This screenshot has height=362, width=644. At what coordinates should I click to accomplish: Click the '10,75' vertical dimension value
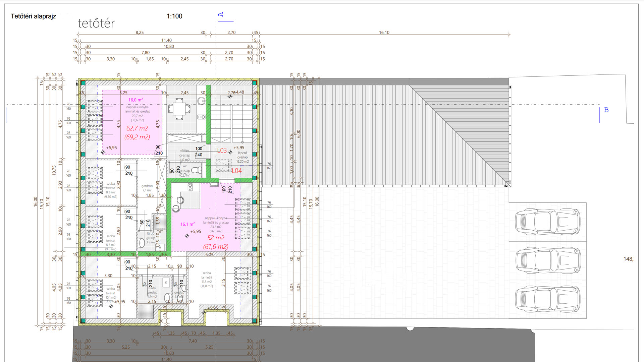[54, 170]
